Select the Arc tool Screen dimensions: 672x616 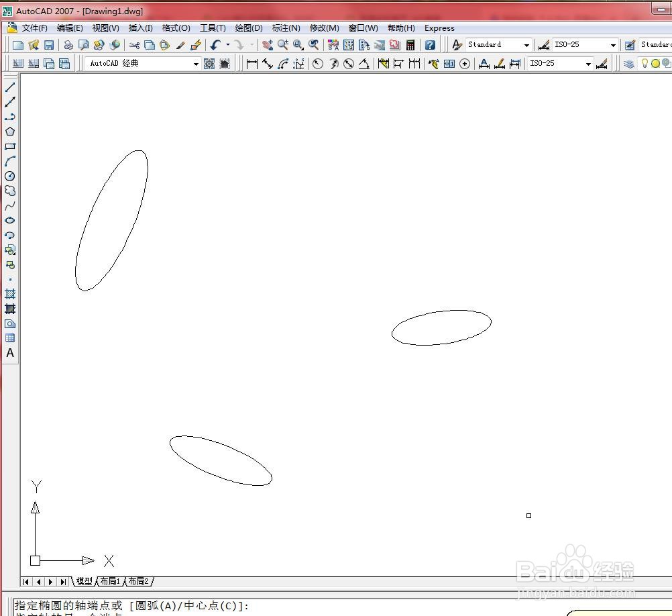coord(10,161)
